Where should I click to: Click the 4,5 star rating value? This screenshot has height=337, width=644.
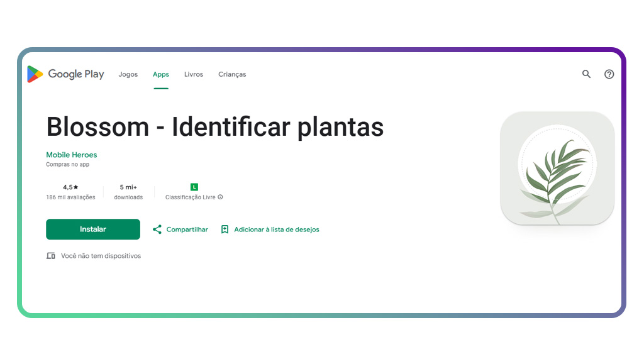70,187
